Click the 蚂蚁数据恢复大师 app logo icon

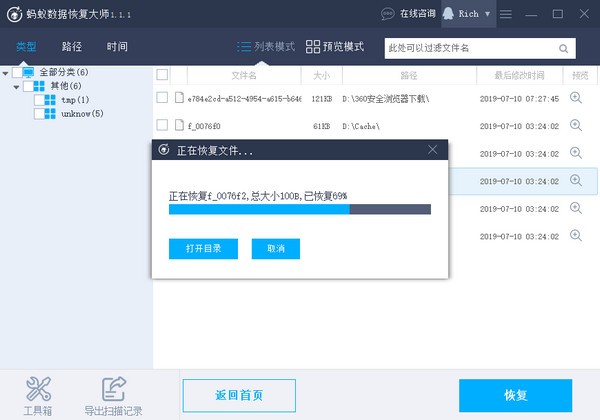(x=15, y=14)
